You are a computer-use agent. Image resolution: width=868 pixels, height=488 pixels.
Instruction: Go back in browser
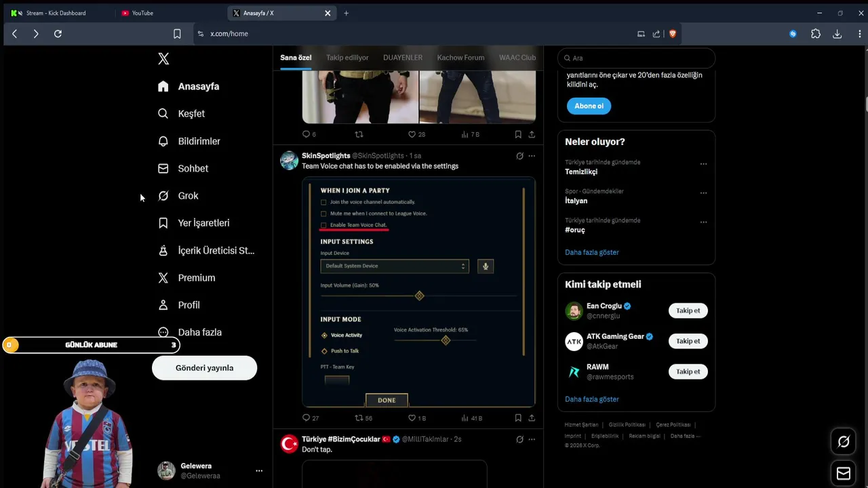click(14, 34)
